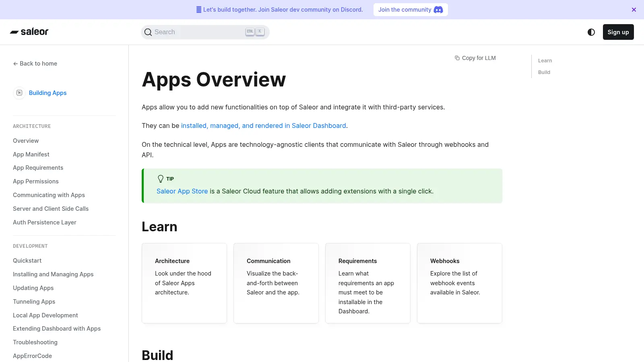Viewport: 644px width, 362px height.
Task: Open Tunneling Apps page
Action: pyautogui.click(x=34, y=302)
